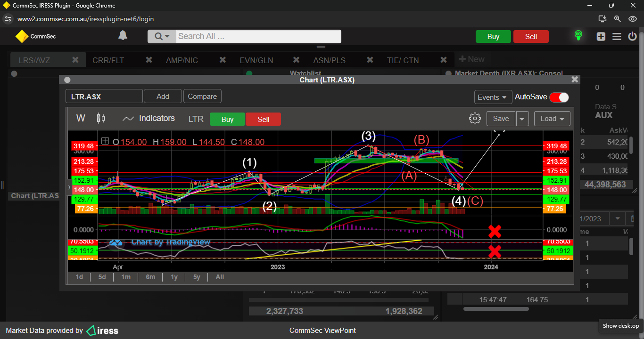Image resolution: width=644 pixels, height=339 pixels.
Task: Click the chart window grey dot icon
Action: click(x=67, y=80)
